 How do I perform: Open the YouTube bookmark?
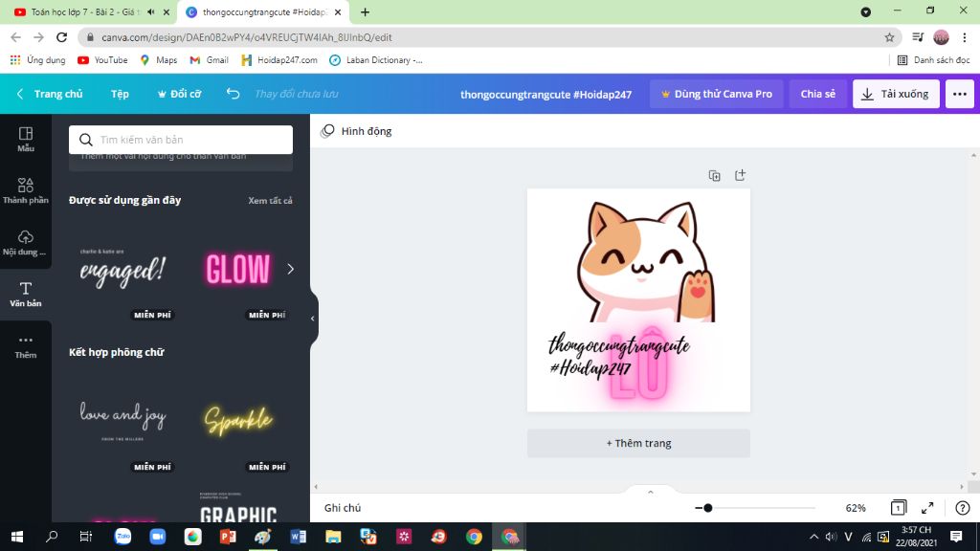coord(102,60)
